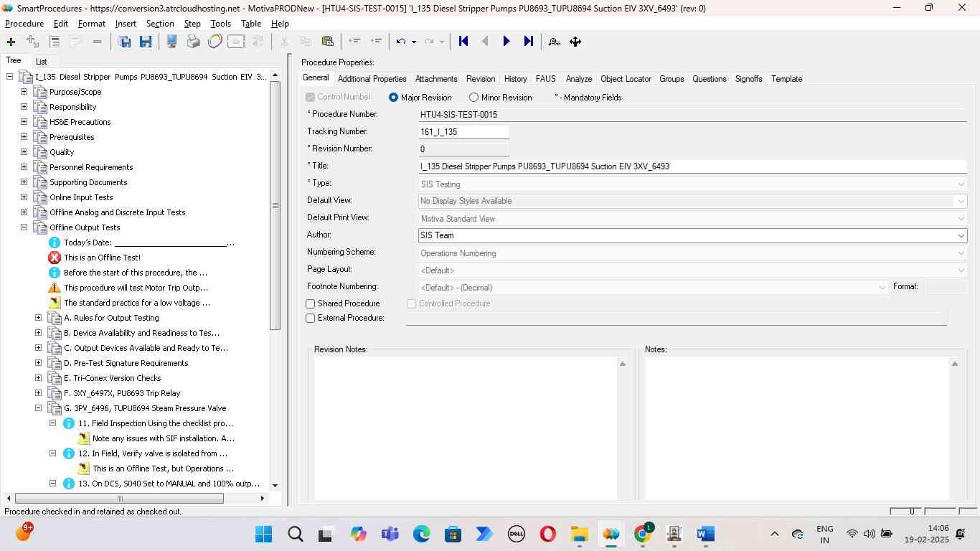The width and height of the screenshot is (980, 551).
Task: Expand the HS&E Precautions node
Action: [x=24, y=122]
